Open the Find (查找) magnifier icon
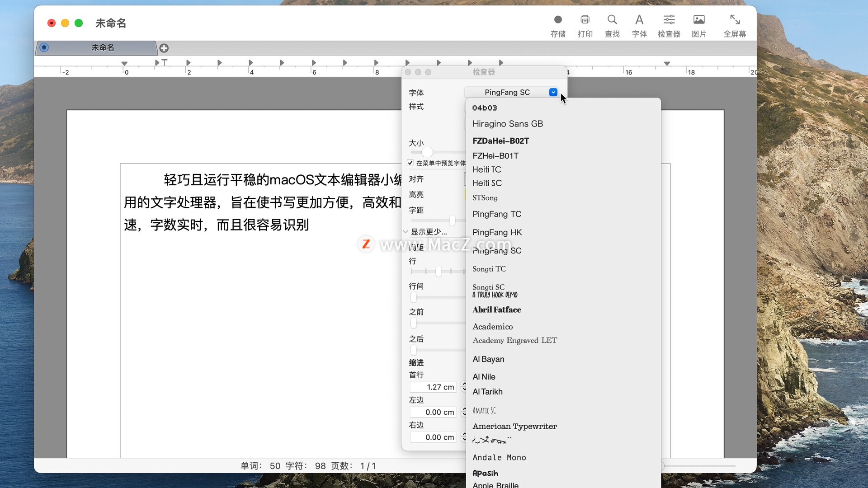This screenshot has height=488, width=868. pos(612,20)
